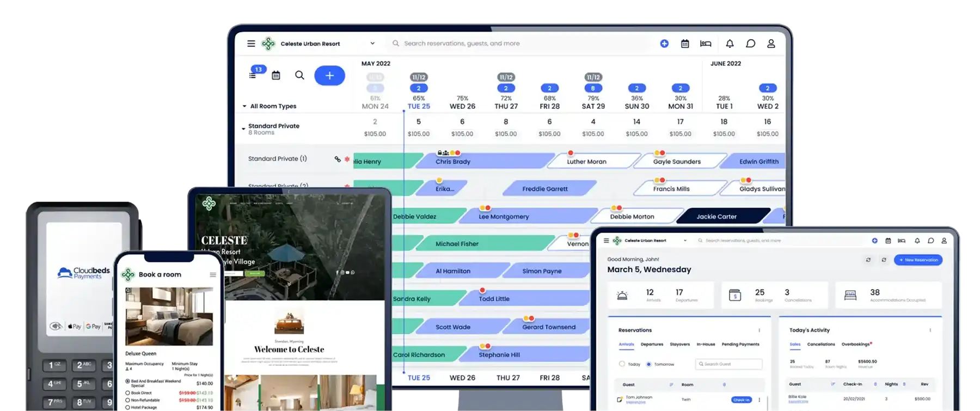This screenshot has width=980, height=411.
Task: Open Tom Johnson row three-dot menu
Action: 759,400
